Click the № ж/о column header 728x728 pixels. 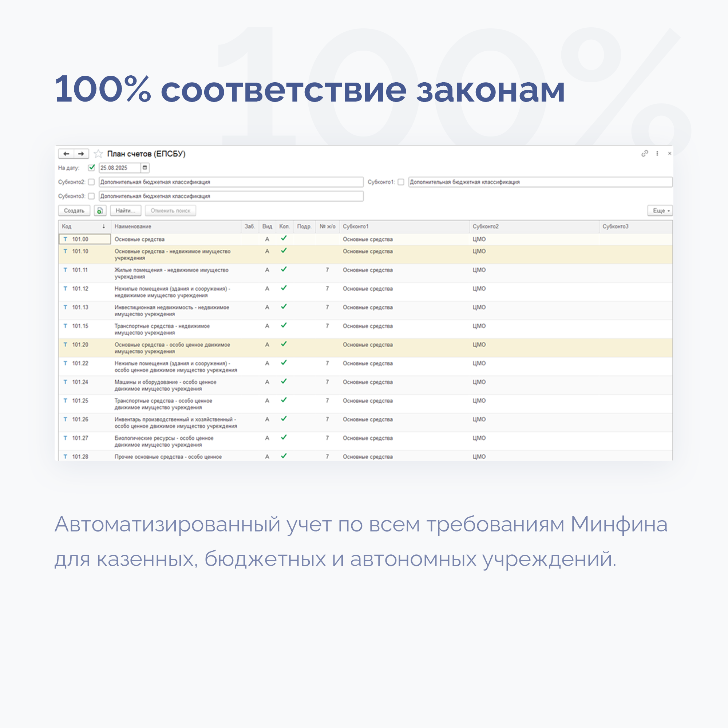[x=328, y=226]
